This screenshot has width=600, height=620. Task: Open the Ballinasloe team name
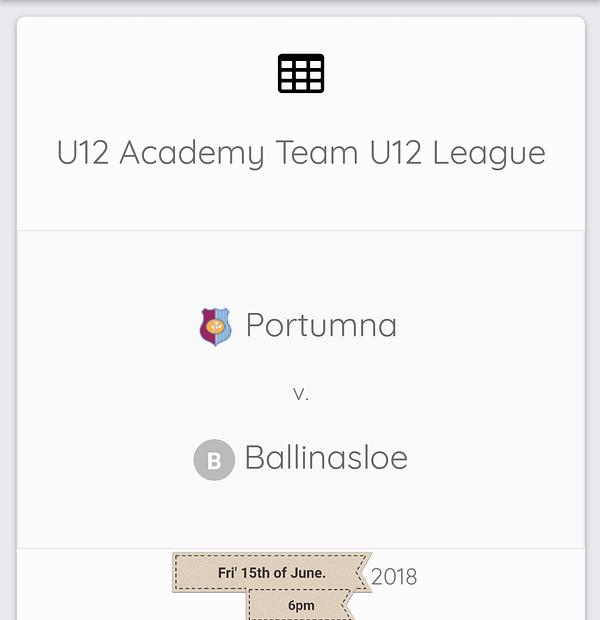click(x=326, y=459)
